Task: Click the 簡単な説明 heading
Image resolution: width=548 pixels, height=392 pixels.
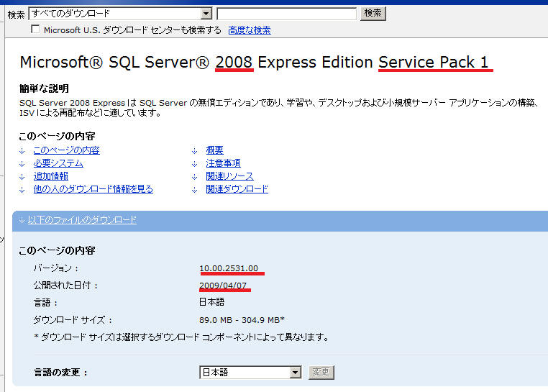Action: coord(44,88)
